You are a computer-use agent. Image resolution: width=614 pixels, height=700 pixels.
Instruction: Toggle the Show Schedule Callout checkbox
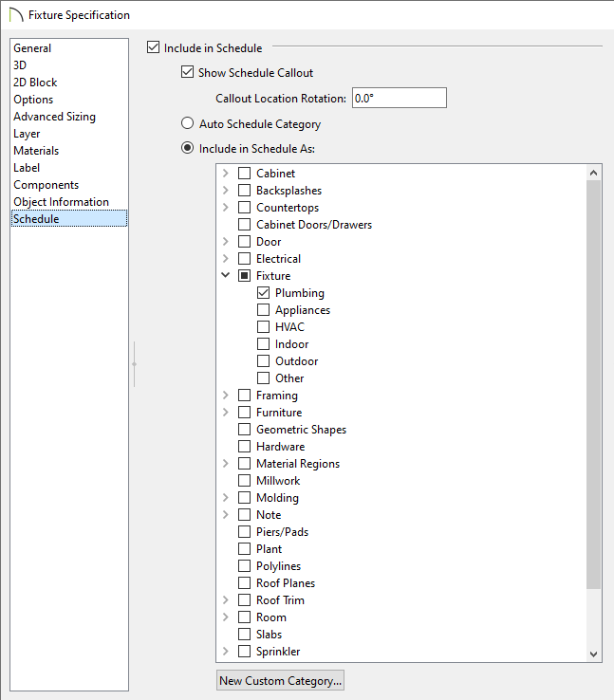point(187,73)
